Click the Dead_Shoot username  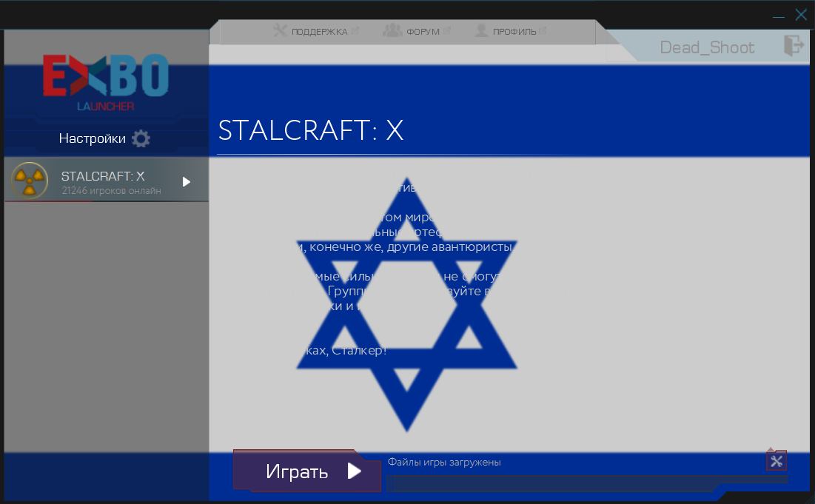[707, 47]
